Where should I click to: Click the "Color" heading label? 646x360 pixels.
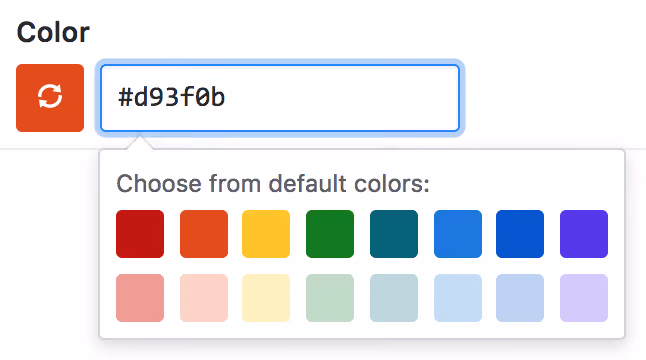[x=53, y=32]
